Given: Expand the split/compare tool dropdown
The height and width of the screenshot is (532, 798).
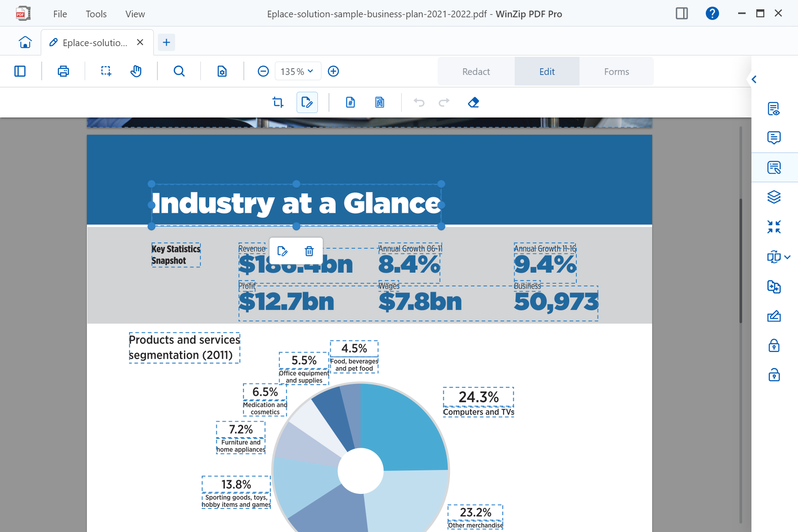Looking at the screenshot, I should click(787, 257).
